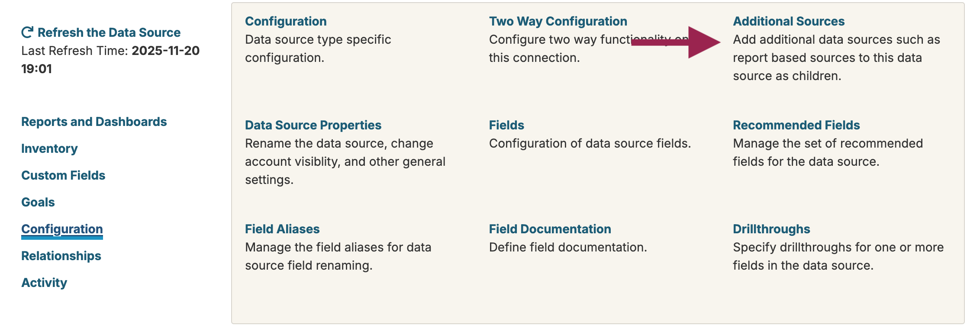Screen dimensions: 980x335
Task: Go to the Inventory section
Action: pos(49,148)
